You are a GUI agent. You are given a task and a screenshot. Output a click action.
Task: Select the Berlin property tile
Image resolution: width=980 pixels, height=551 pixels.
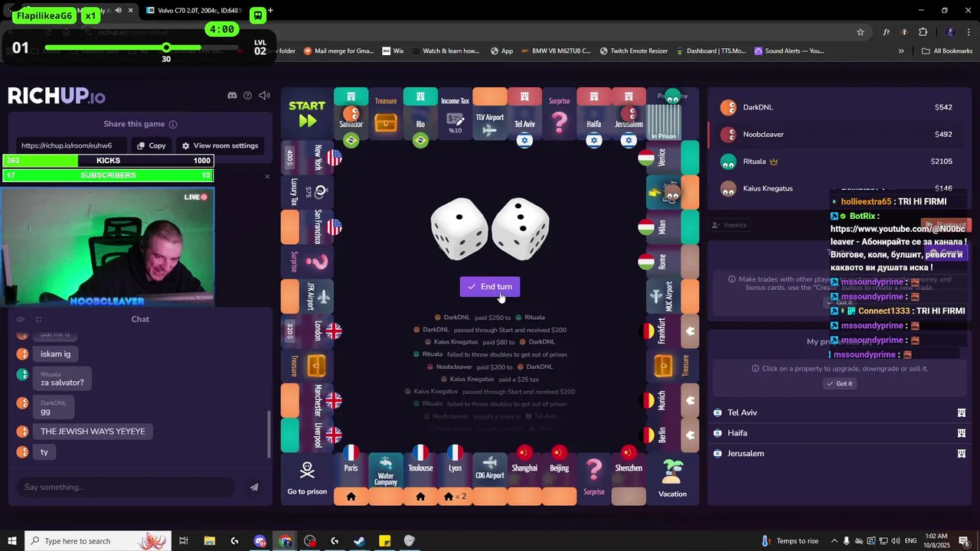(x=673, y=435)
